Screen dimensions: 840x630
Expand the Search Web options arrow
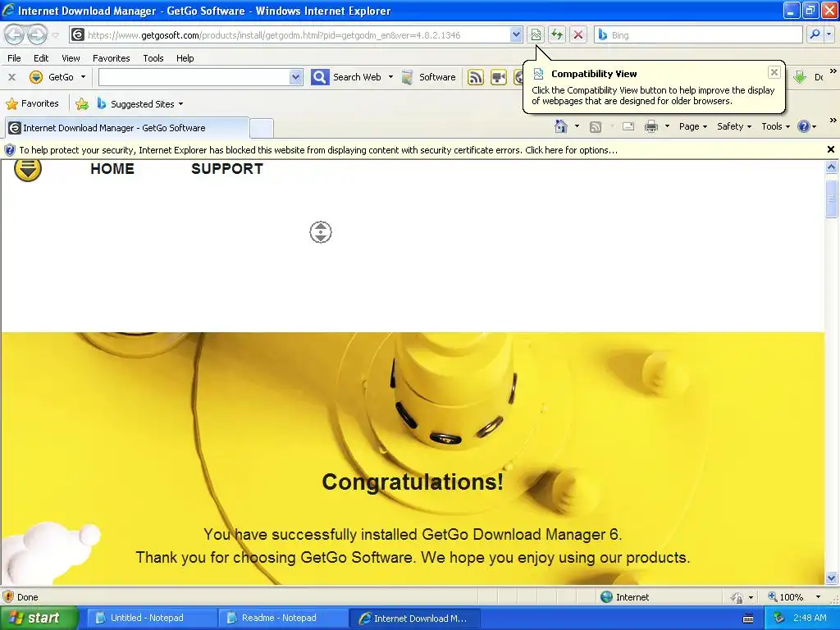390,77
